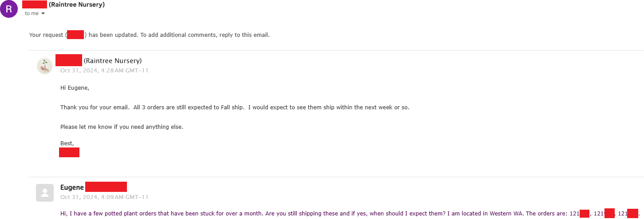Click the 4:09 AM GMT-11 timestamp

point(104,197)
